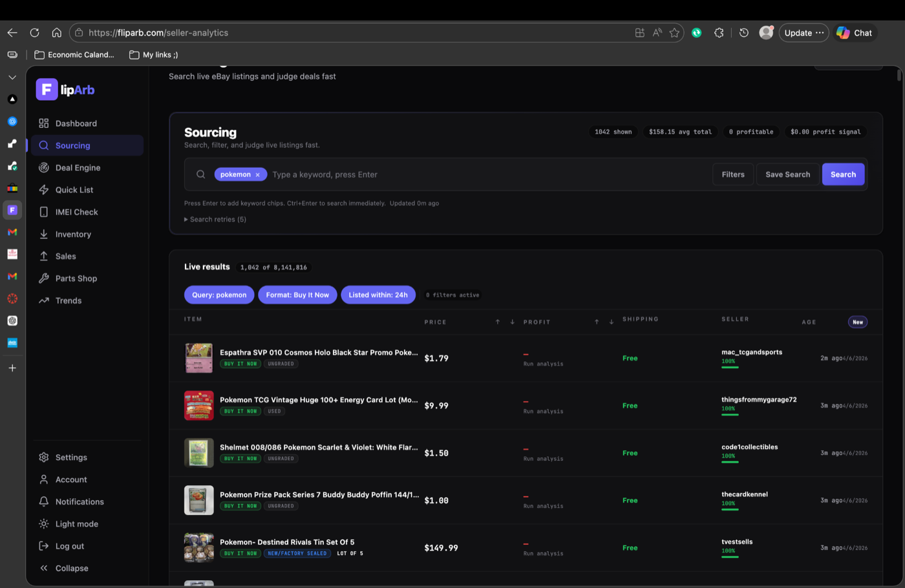Open the My links bookmark folder

coord(154,55)
